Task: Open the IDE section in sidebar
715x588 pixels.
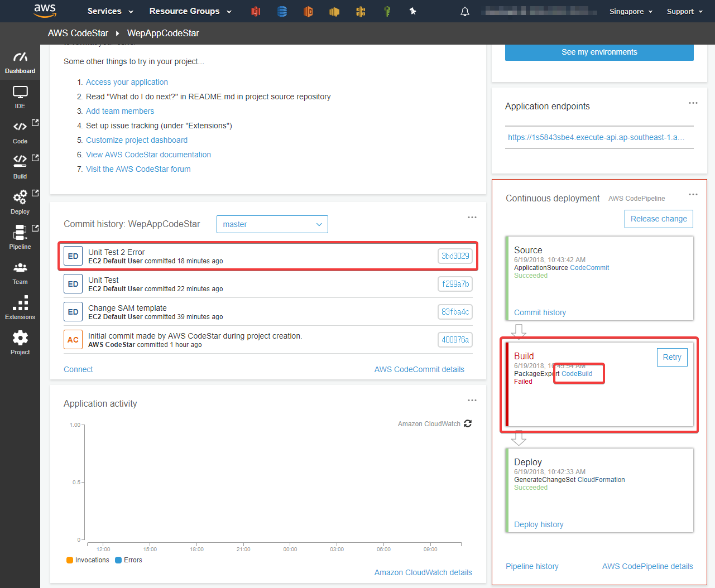Action: pos(20,98)
